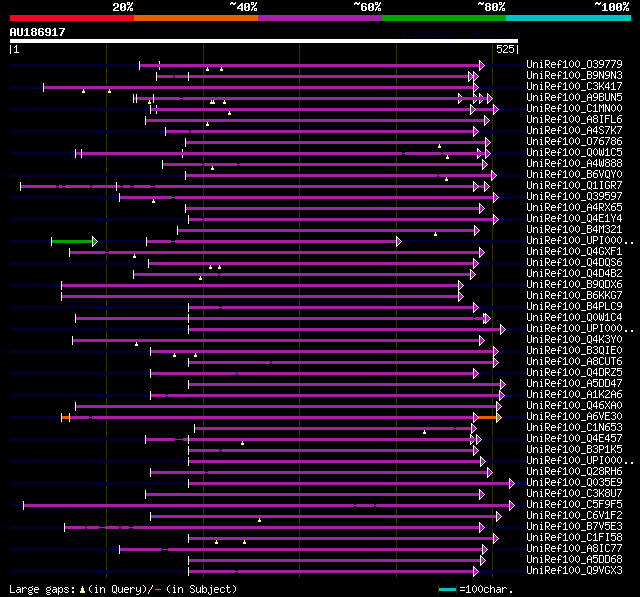Open the UniRef100_B9N9N3 hit label
640x597 pixels.
coord(574,75)
